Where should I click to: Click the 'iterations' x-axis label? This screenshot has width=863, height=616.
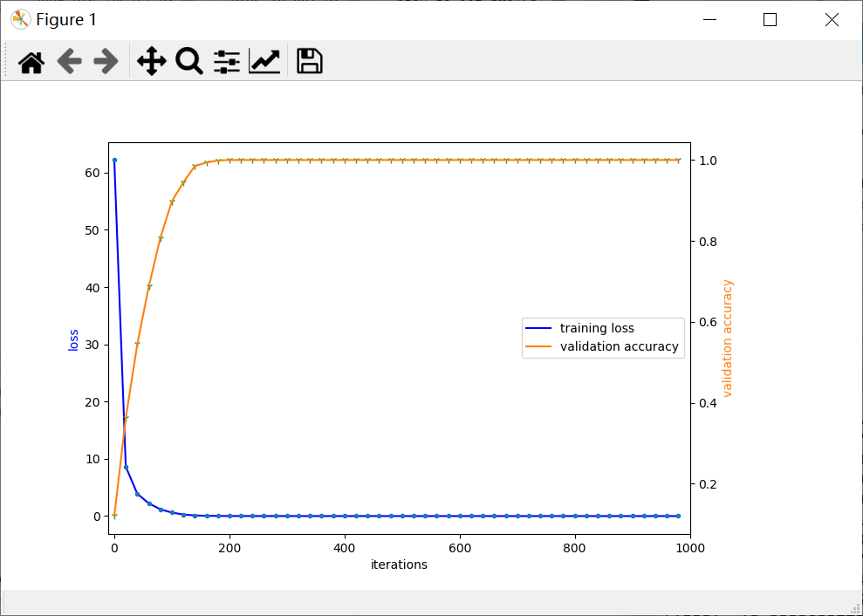point(399,565)
